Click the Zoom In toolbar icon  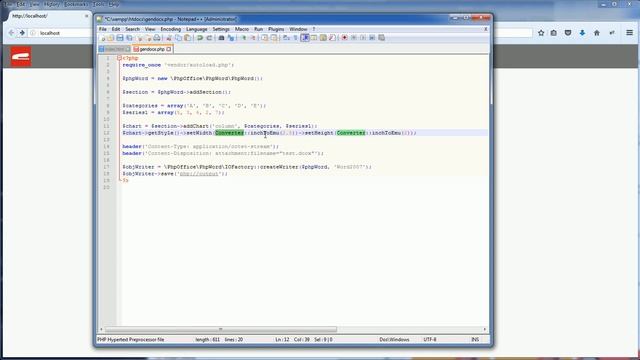pyautogui.click(x=243, y=38)
